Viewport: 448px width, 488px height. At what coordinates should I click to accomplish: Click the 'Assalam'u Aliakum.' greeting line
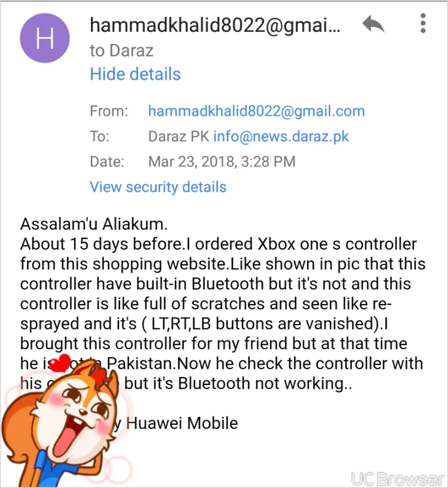click(x=94, y=224)
